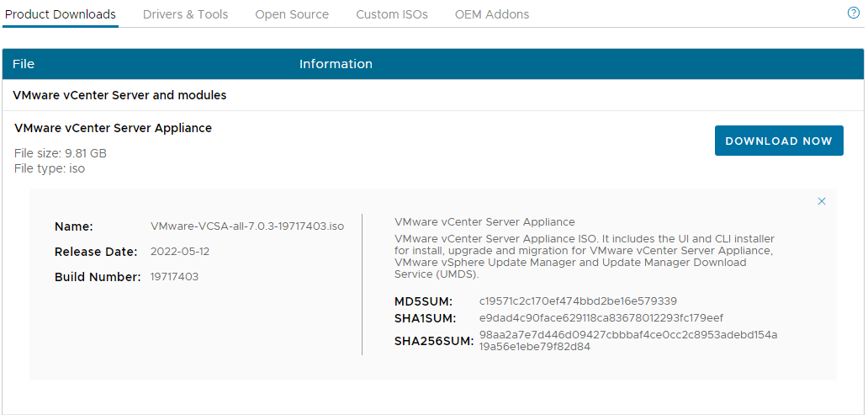Click the Build Number: label
Image resolution: width=868 pixels, height=415 pixels.
tap(98, 277)
